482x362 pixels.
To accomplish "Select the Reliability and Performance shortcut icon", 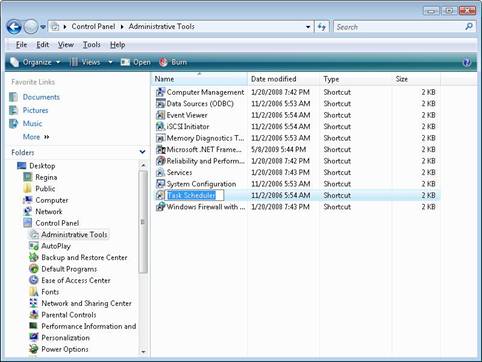I will [x=161, y=161].
